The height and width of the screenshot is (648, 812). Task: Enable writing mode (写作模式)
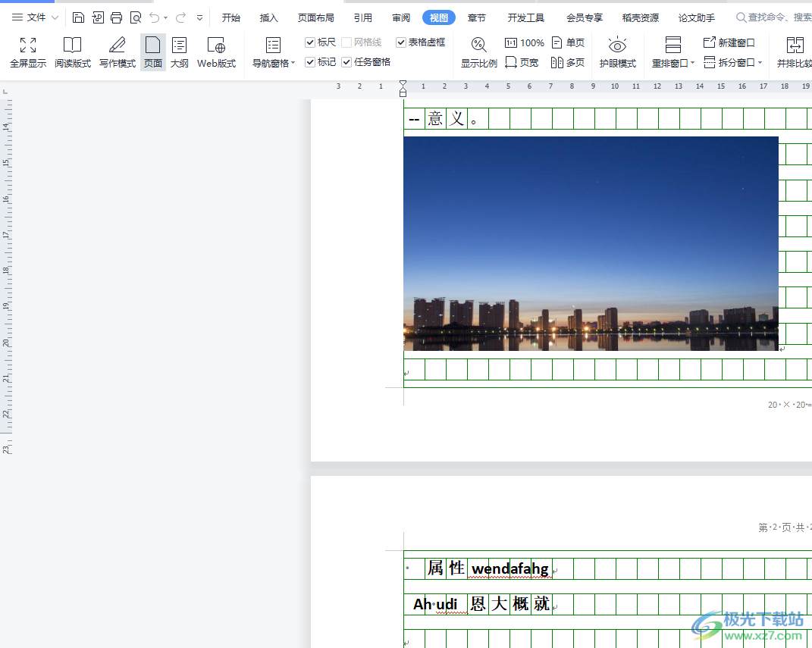pyautogui.click(x=118, y=52)
